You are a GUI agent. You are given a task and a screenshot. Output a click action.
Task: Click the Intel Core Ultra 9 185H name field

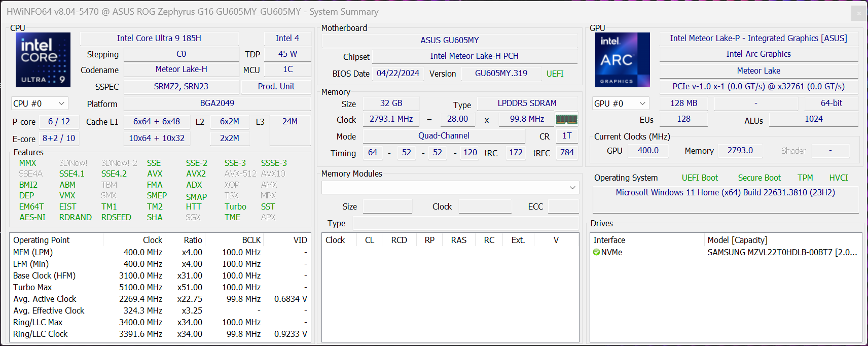159,39
